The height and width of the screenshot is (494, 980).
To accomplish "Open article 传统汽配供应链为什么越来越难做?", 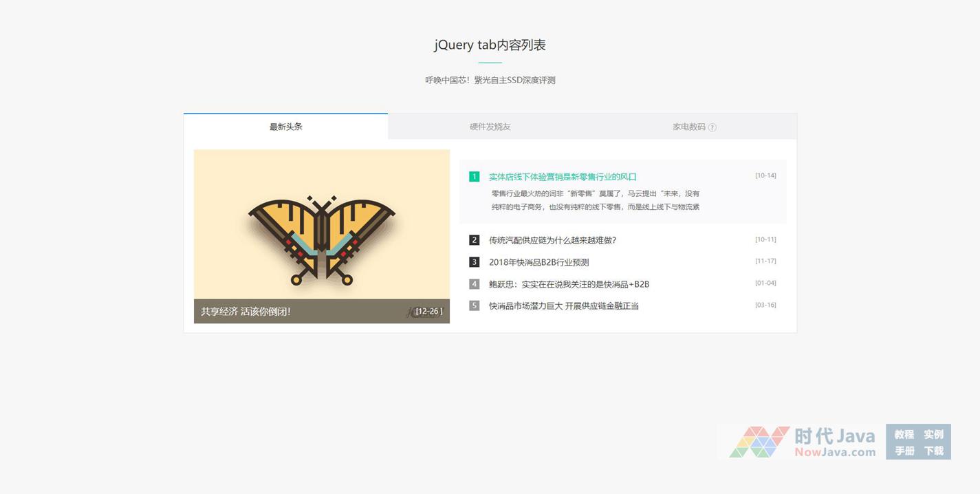I will (x=552, y=240).
